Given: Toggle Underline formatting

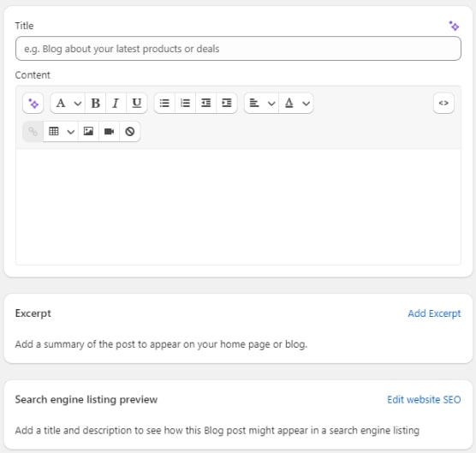Looking at the screenshot, I should click(137, 104).
